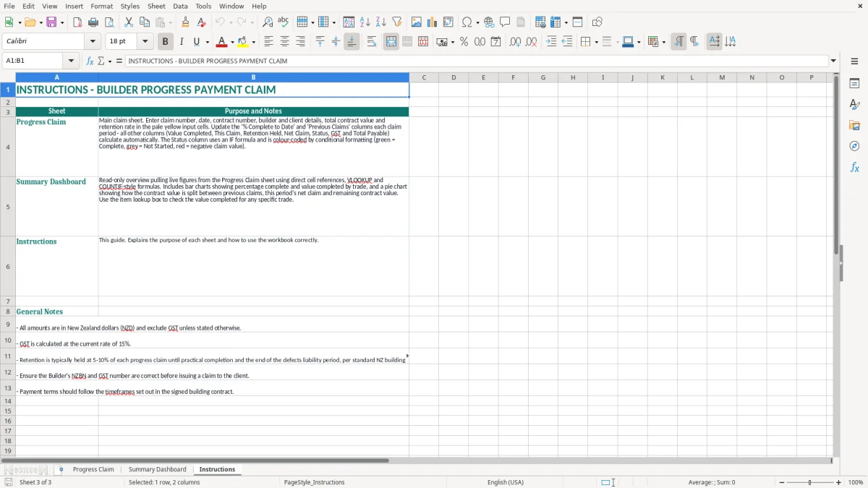Click the Format as Percent icon

(x=464, y=41)
